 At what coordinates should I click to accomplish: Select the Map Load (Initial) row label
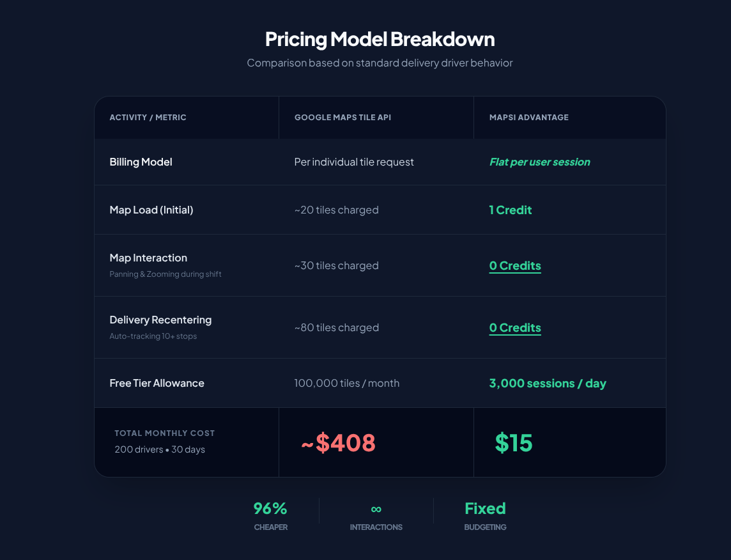pyautogui.click(x=151, y=210)
